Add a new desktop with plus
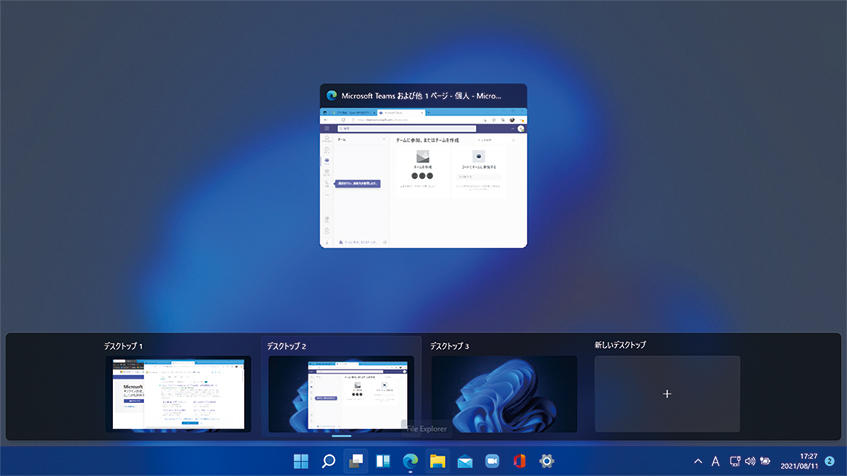Screen dimensions: 847x476 pos(667,393)
